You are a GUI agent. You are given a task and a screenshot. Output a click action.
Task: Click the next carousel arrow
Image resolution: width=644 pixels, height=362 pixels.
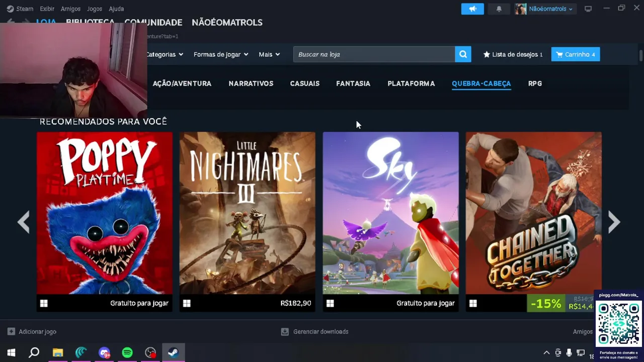pyautogui.click(x=614, y=222)
